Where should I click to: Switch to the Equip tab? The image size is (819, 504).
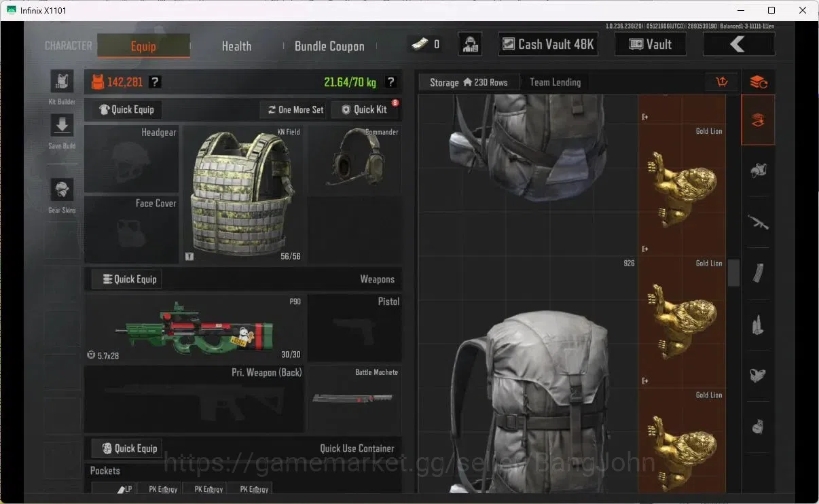point(143,46)
